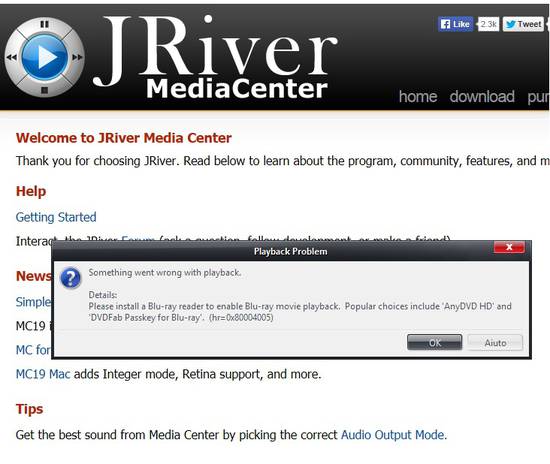The image size is (550, 464).
Task: Open the download navigation item
Action: pyautogui.click(x=482, y=96)
